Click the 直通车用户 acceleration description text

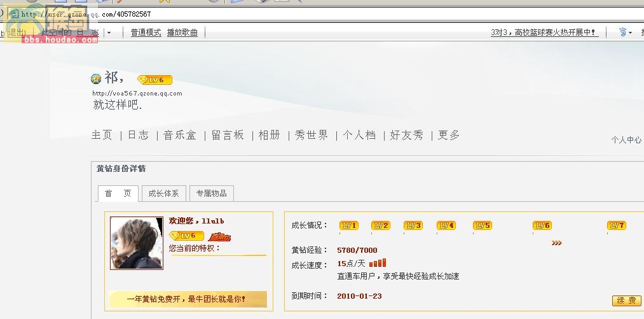click(x=398, y=276)
